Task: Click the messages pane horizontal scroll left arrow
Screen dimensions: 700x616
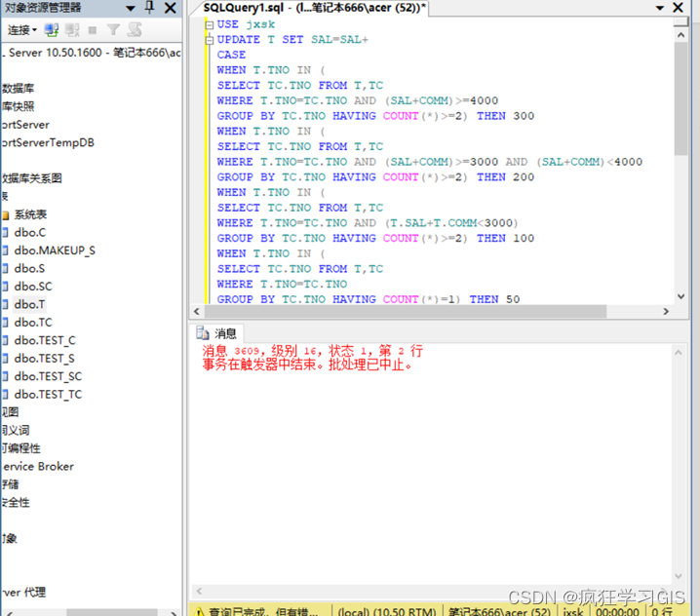Action: pyautogui.click(x=199, y=591)
